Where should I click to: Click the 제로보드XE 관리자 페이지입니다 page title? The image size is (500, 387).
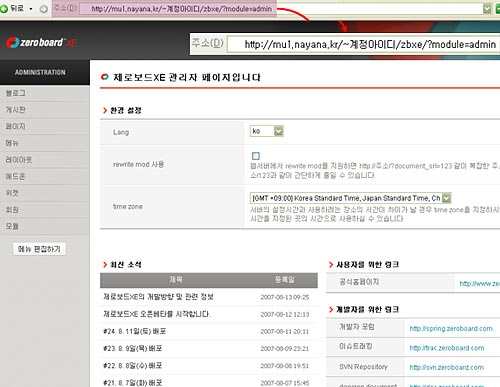coord(187,77)
